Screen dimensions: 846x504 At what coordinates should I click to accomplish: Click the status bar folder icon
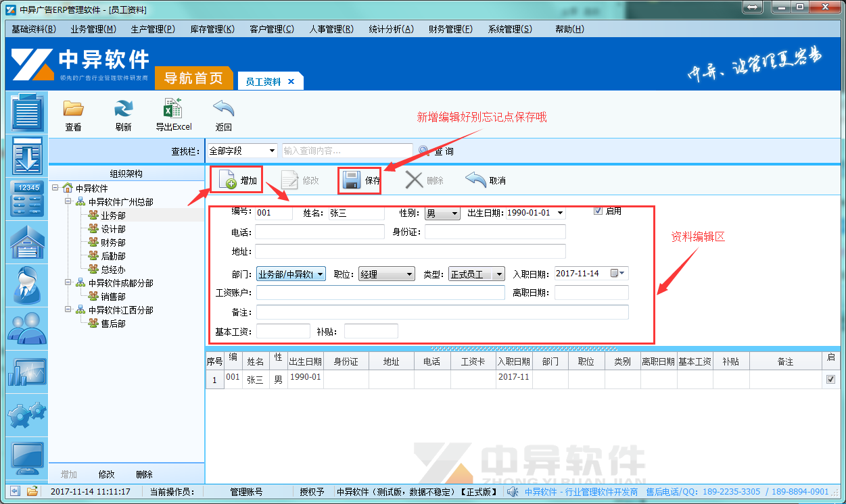pyautogui.click(x=32, y=491)
